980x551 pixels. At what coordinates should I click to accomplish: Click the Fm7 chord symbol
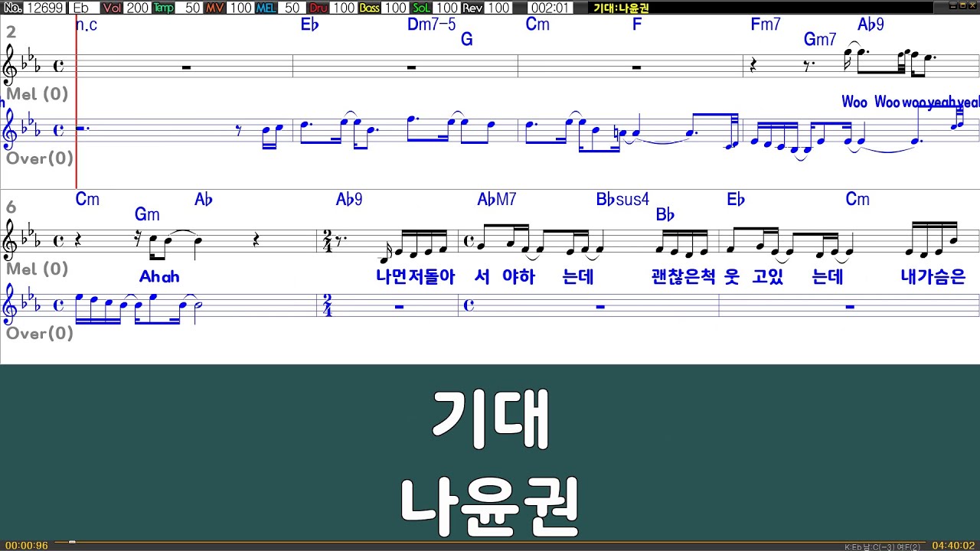pos(766,24)
